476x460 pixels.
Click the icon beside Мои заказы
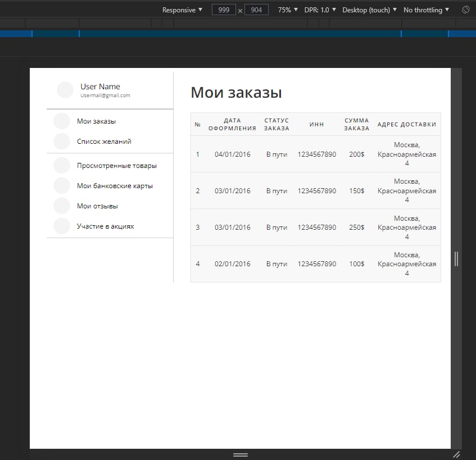pyautogui.click(x=62, y=121)
